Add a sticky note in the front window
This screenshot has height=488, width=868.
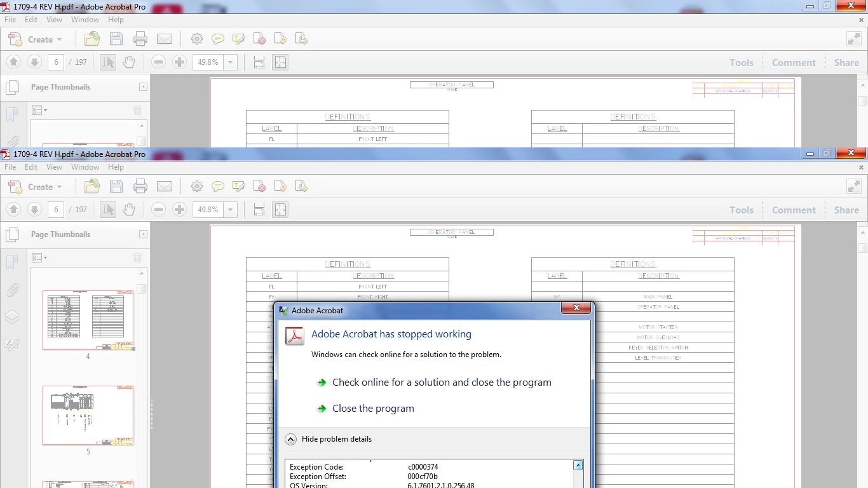(218, 187)
